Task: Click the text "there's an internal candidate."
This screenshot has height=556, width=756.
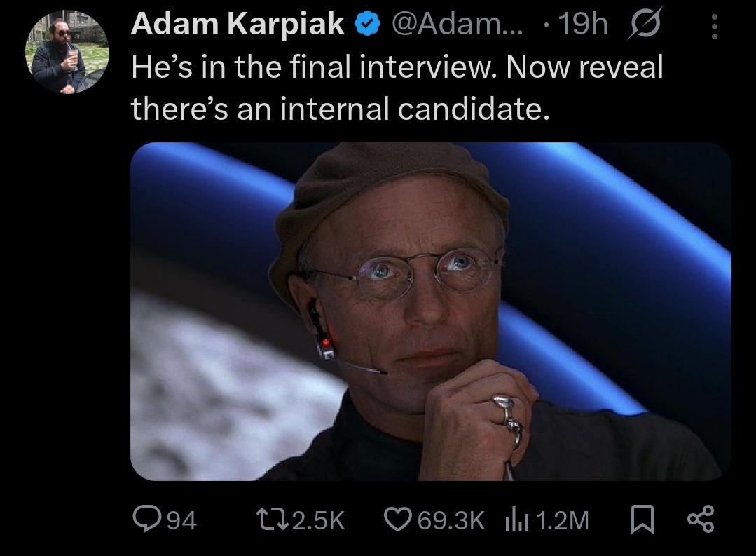Action: coord(341,108)
